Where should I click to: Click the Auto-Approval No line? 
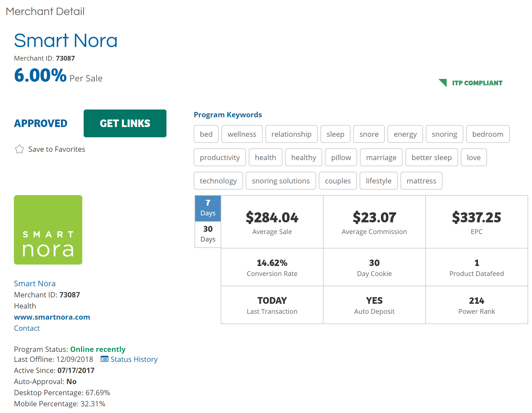[45, 382]
